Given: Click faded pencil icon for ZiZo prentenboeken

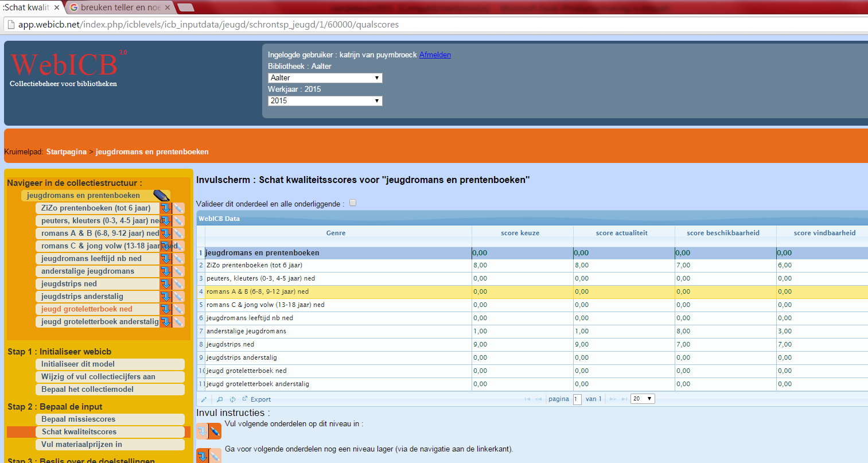Looking at the screenshot, I should [x=178, y=208].
